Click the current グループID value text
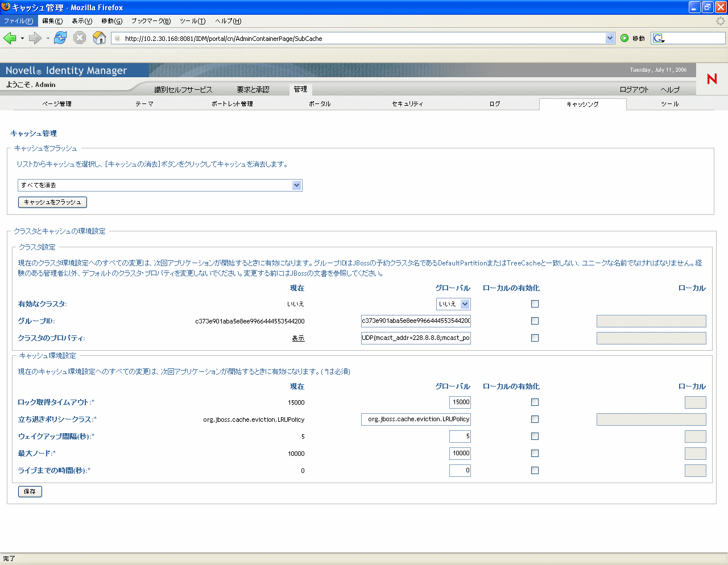728x565 pixels. pyautogui.click(x=250, y=321)
